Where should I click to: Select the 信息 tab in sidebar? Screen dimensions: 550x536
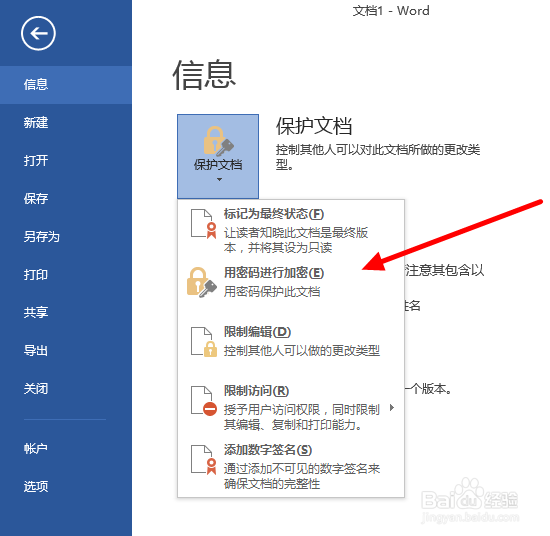pos(66,85)
